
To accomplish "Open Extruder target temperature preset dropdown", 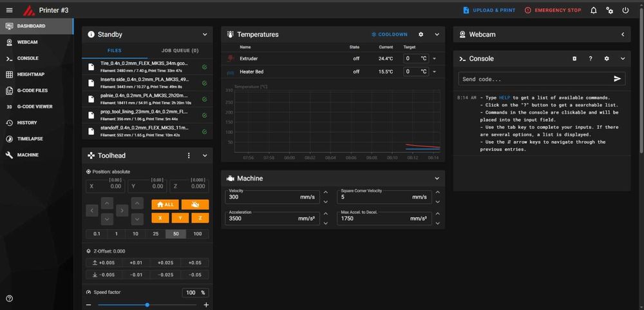I will click(434, 59).
